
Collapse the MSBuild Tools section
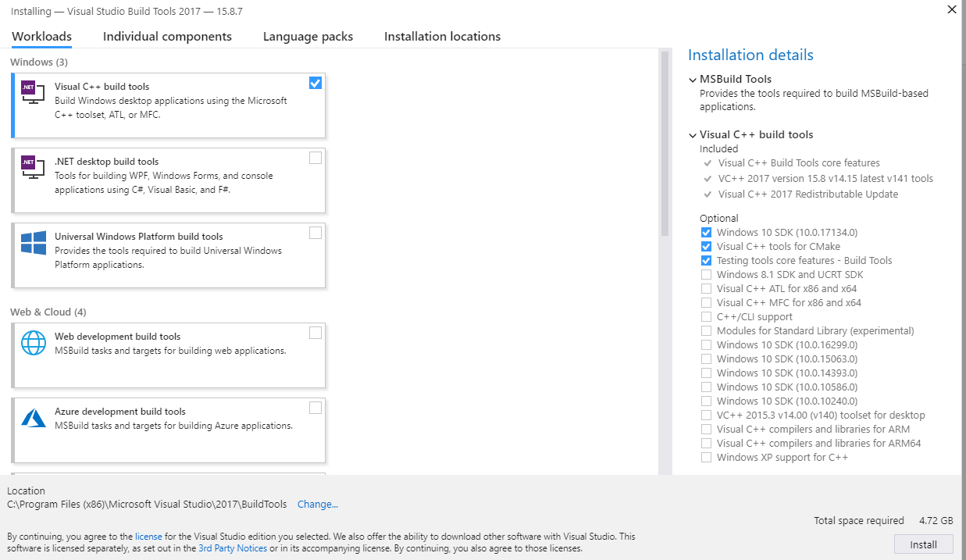click(693, 80)
